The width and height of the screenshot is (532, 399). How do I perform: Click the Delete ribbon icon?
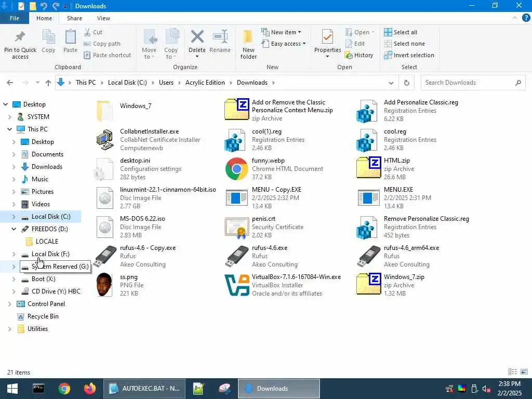[x=197, y=37]
